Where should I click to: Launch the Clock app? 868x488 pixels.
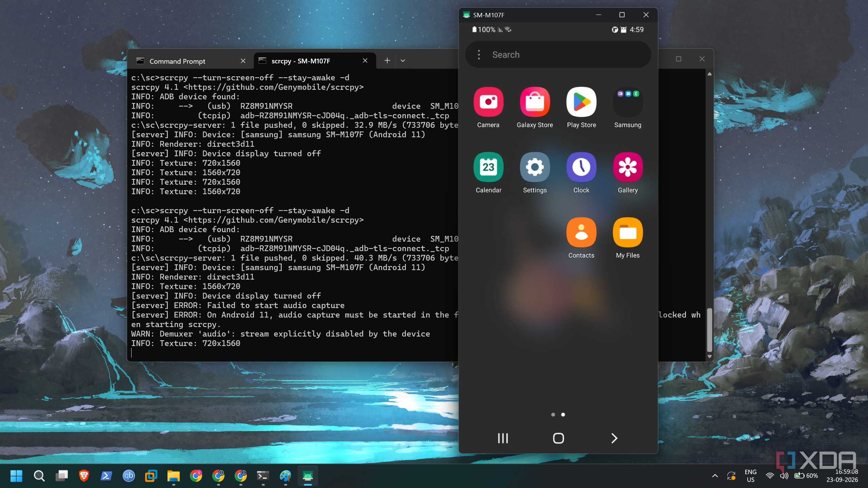(x=581, y=167)
